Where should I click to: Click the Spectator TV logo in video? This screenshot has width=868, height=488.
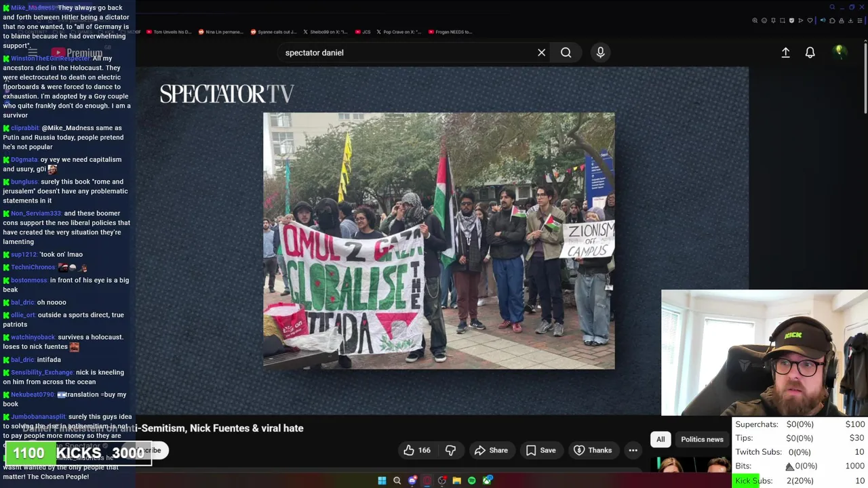point(226,94)
